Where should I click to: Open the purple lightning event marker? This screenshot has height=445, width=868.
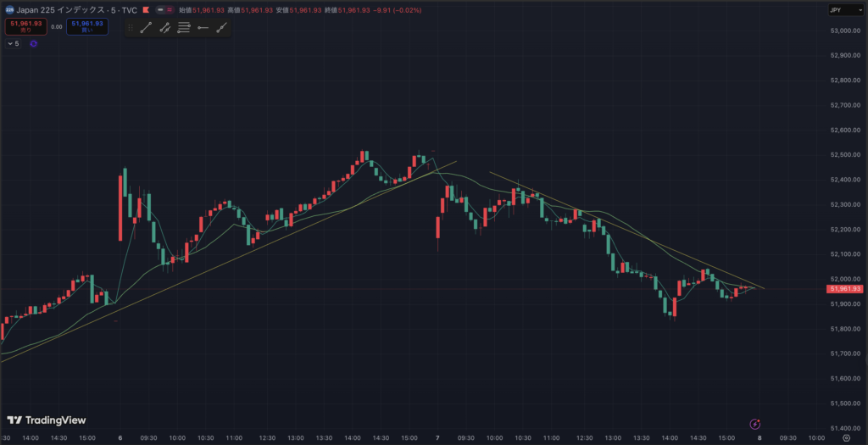756,423
